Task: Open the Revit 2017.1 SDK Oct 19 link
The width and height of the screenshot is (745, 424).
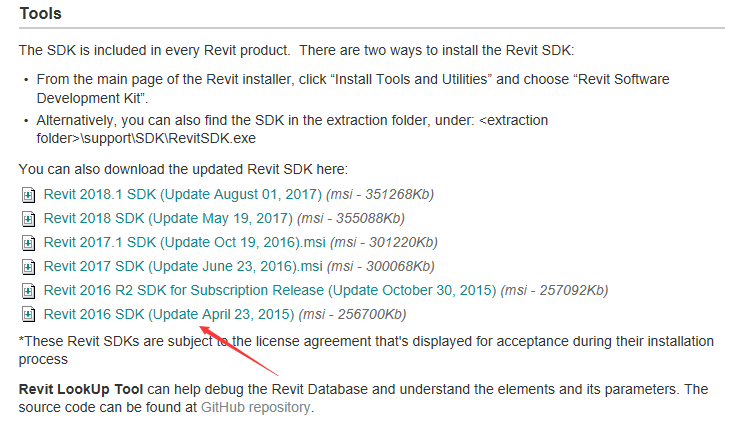Action: (184, 242)
